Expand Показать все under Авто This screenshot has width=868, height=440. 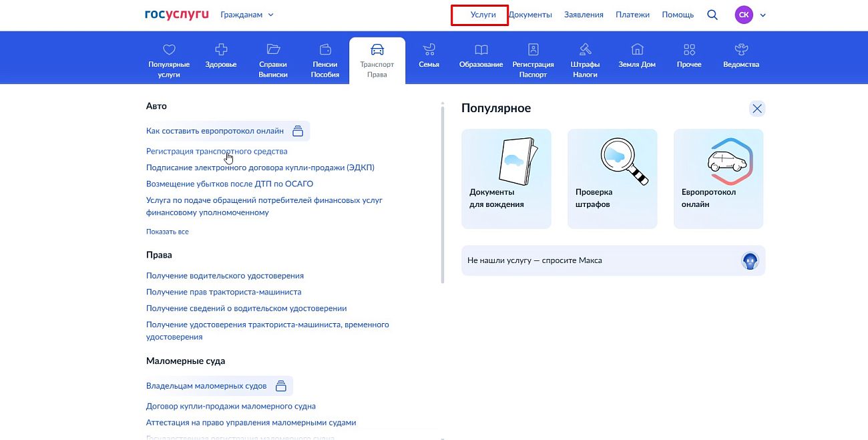168,232
